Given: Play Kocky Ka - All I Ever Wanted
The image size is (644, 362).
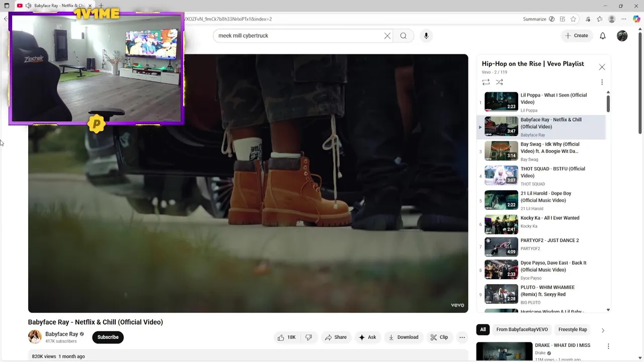Looking at the screenshot, I should (x=542, y=224).
